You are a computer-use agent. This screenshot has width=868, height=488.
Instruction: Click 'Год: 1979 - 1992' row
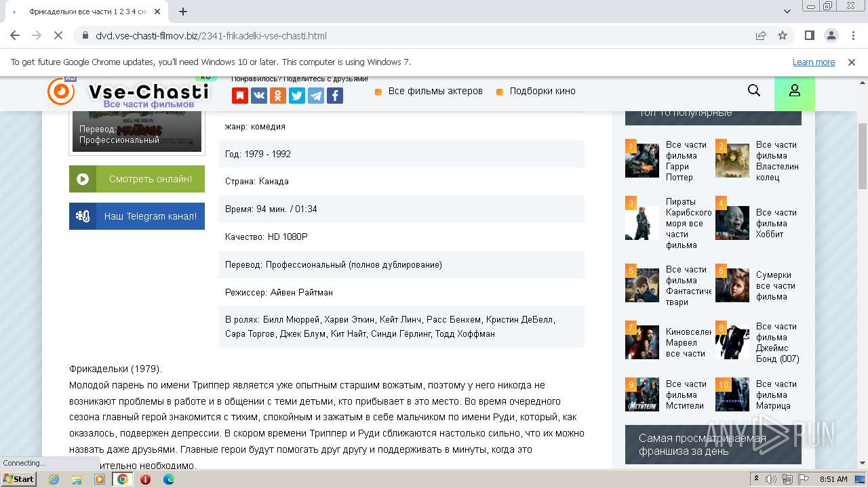401,154
